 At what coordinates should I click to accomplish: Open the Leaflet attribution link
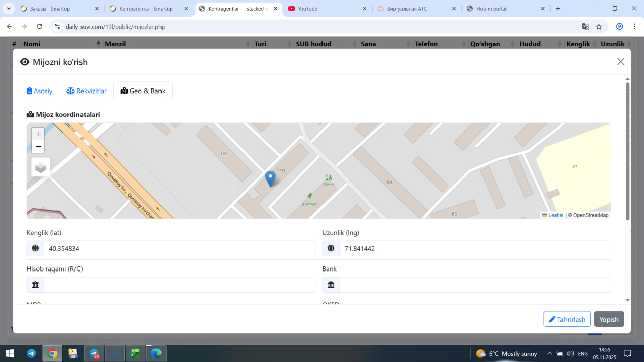click(555, 215)
